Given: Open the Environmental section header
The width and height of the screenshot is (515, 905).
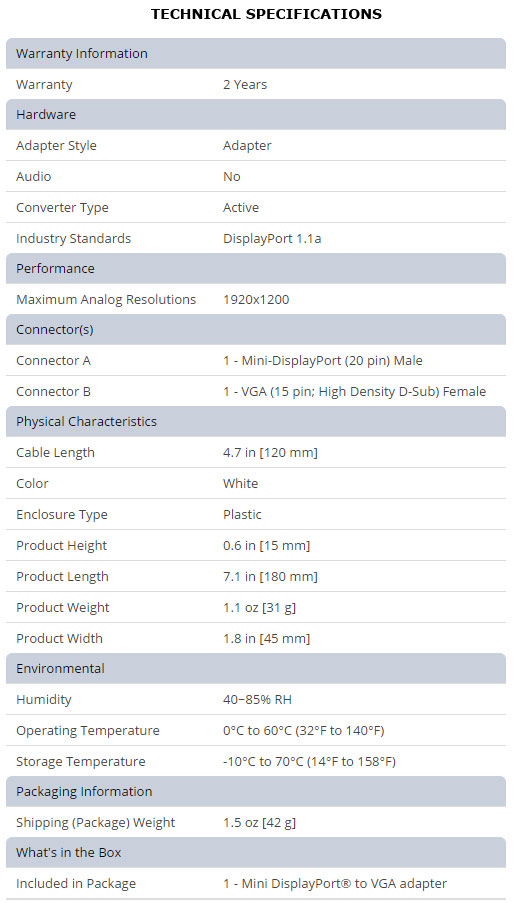Looking at the screenshot, I should tap(256, 668).
